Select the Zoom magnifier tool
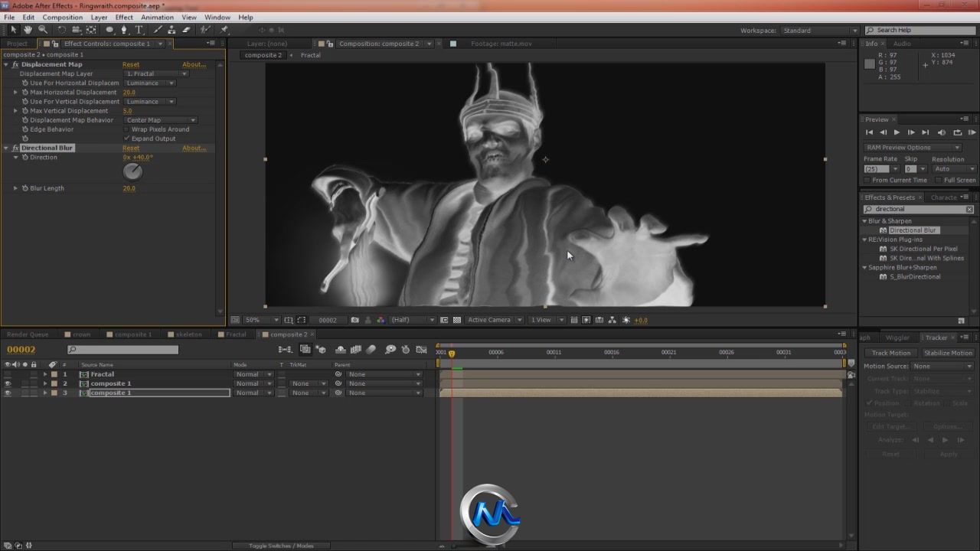 pyautogui.click(x=42, y=30)
